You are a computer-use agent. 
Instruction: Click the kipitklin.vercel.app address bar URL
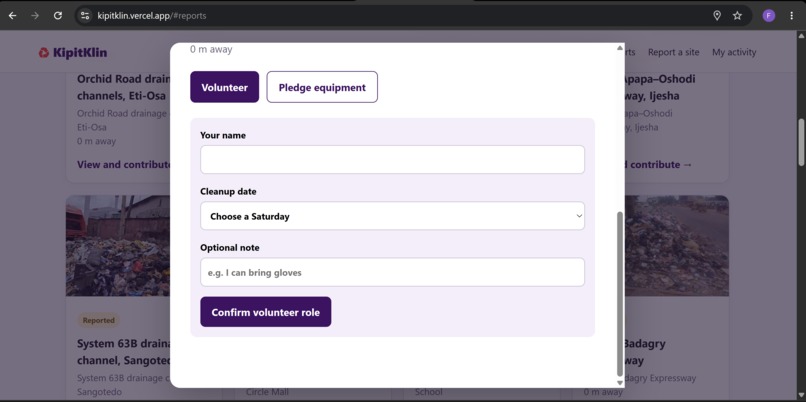point(152,15)
